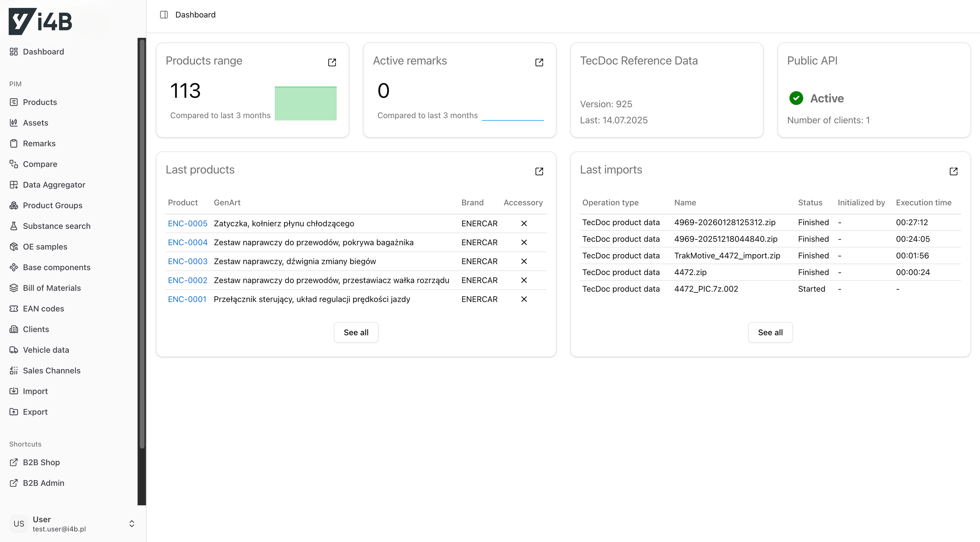Open external link icon on Products range card
Screen dimensions: 980x542
[332, 63]
